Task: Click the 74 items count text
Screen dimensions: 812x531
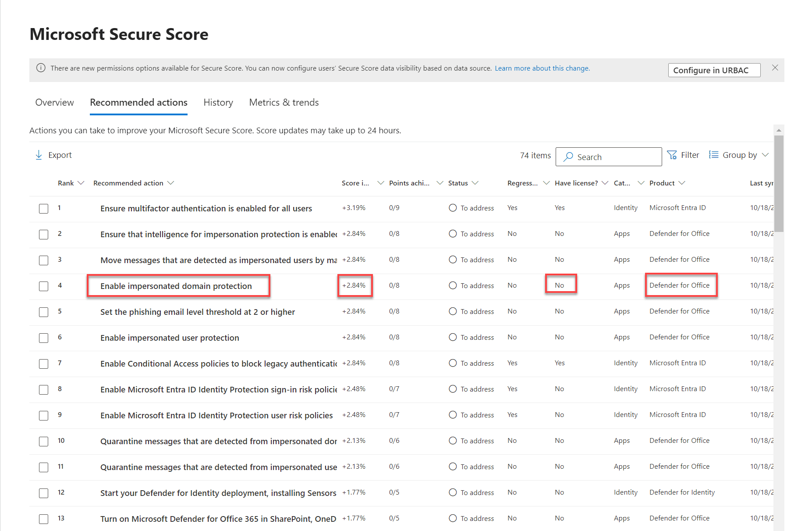Action: pyautogui.click(x=535, y=155)
